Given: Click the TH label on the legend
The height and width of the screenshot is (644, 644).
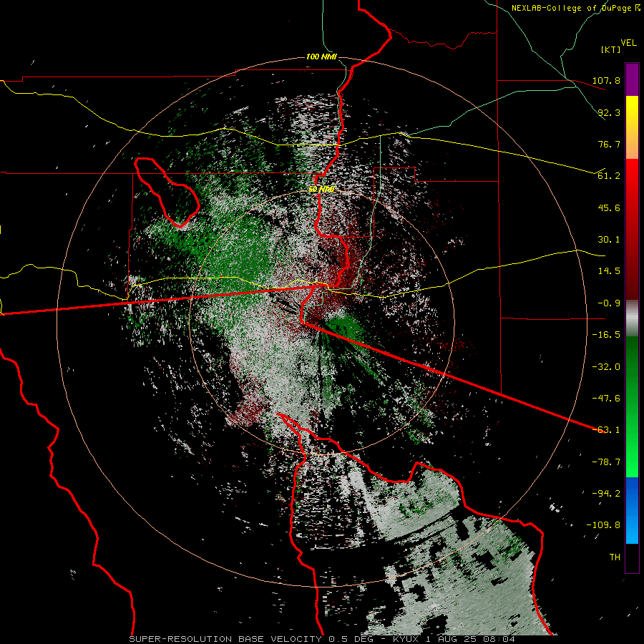Looking at the screenshot, I should (x=615, y=557).
